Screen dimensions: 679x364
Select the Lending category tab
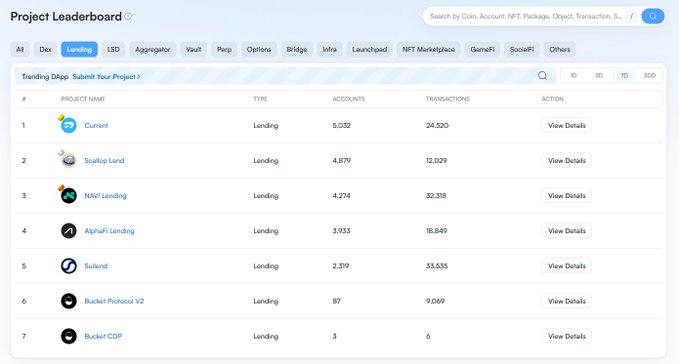pos(79,49)
